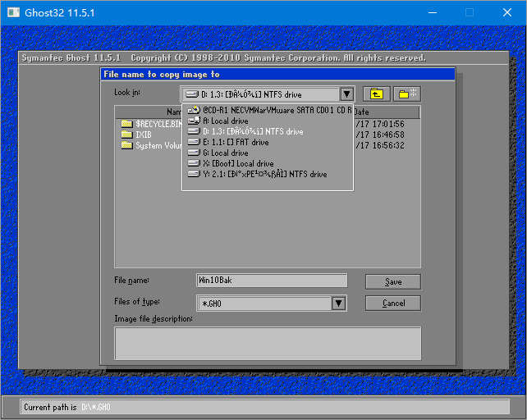
Task: Select A: Local drive in the list
Action: point(268,121)
